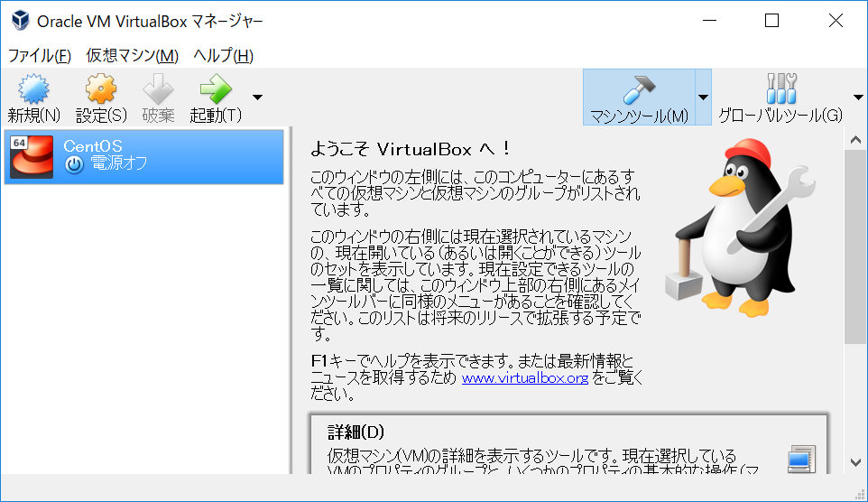This screenshot has width=868, height=502.
Task: Open the www.virtualbox.org link
Action: coord(525,378)
